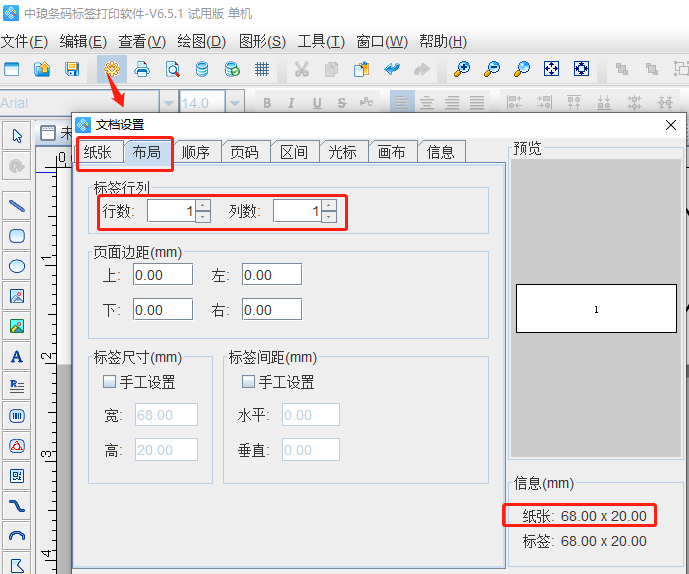Click the Paste clipboard icon

click(x=362, y=69)
